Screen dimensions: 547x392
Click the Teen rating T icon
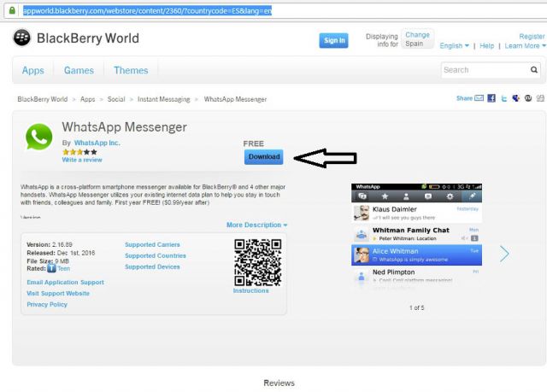[x=51, y=268]
